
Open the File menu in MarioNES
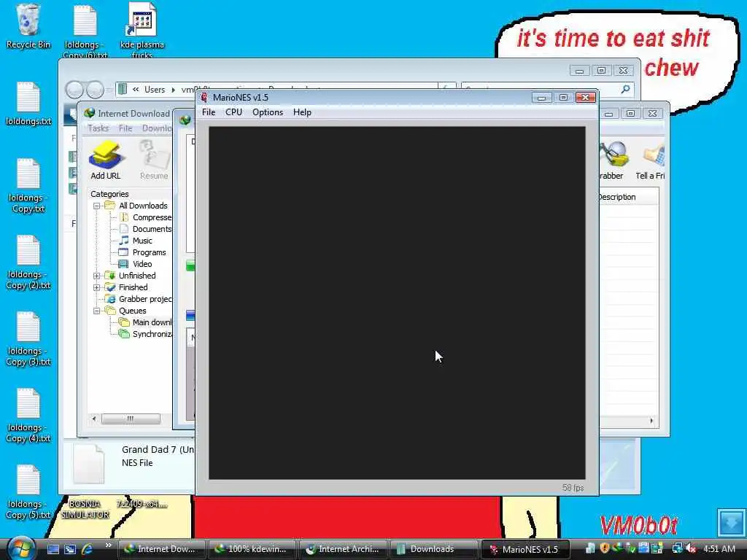point(208,112)
